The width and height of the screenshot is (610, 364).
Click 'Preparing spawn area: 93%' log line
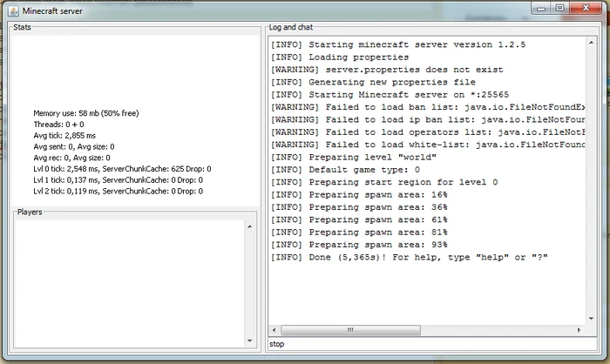tap(359, 245)
